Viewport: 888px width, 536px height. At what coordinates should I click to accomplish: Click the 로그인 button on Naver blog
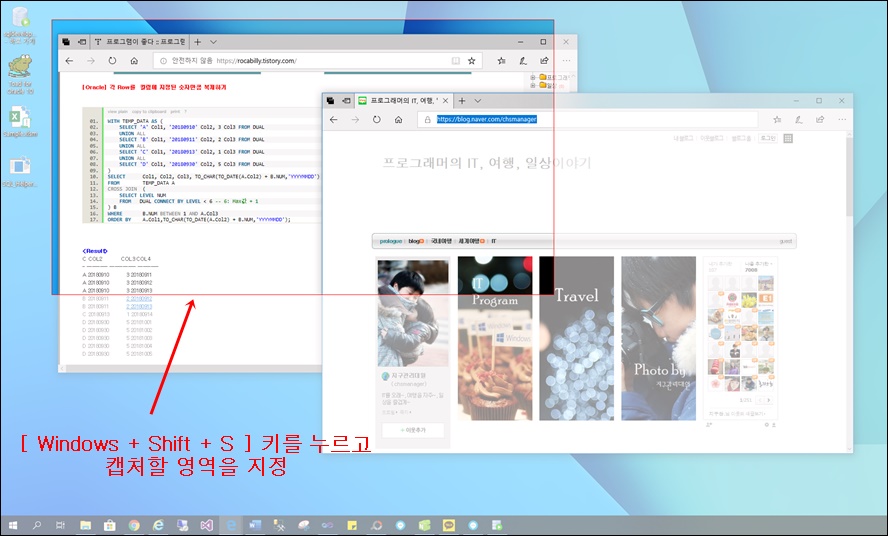(767, 139)
